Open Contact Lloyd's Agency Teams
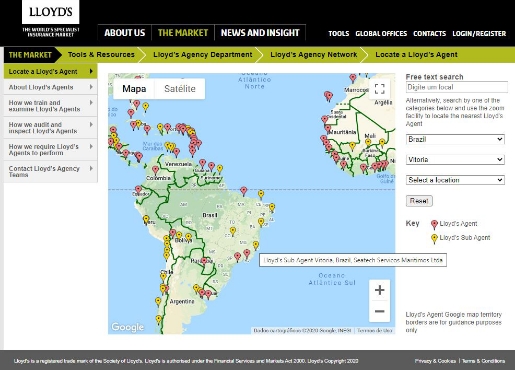The width and height of the screenshot is (515, 370). point(50,171)
